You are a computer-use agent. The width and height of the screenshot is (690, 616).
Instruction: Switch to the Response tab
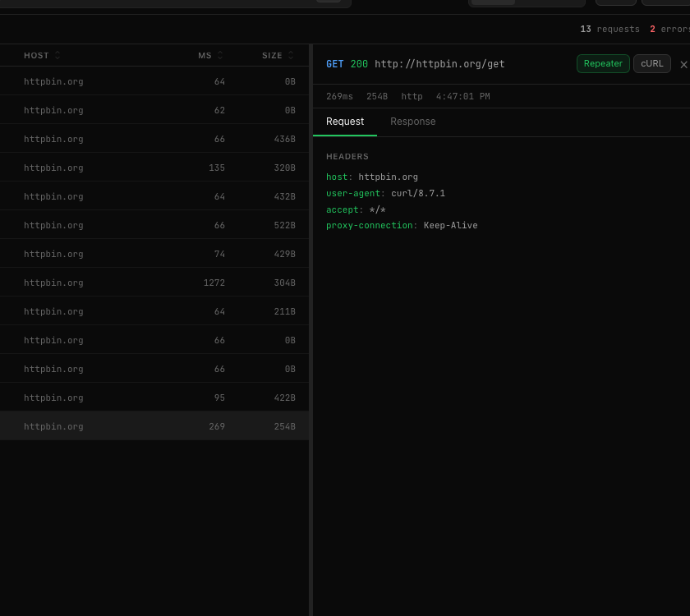click(412, 122)
